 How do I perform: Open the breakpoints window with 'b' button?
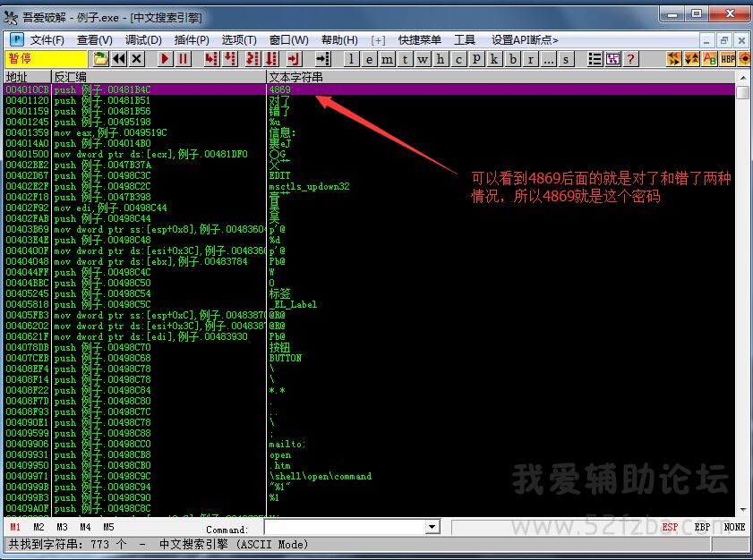click(513, 59)
